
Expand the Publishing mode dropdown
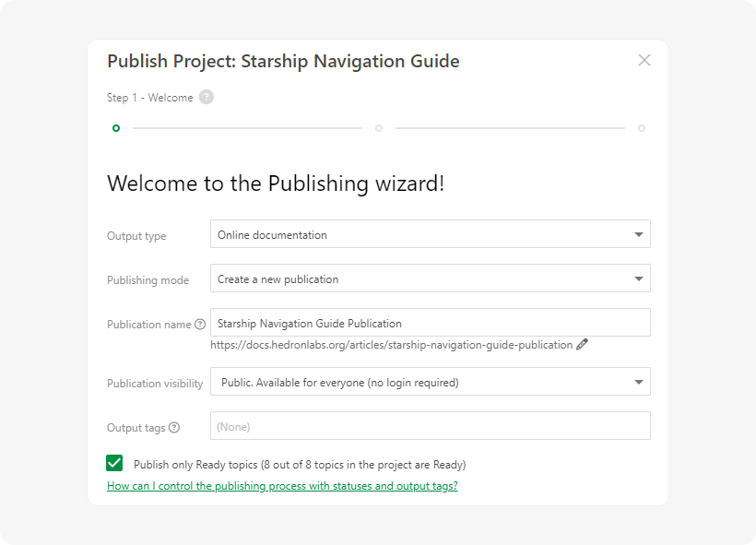click(x=430, y=278)
